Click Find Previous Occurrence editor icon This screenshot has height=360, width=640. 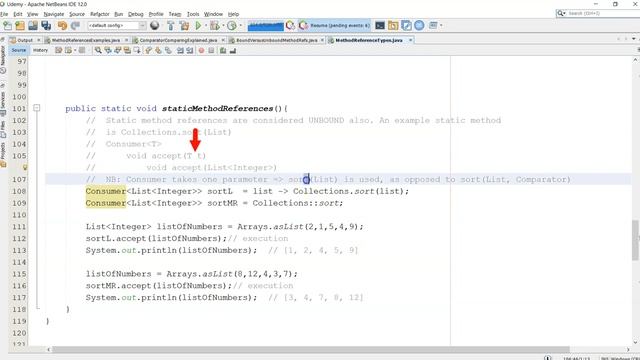coord(108,51)
